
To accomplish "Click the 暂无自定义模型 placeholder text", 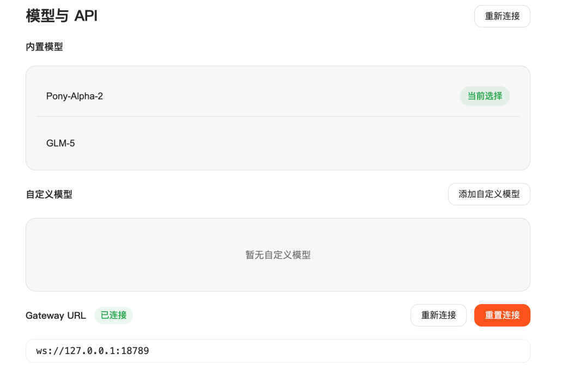I will [278, 255].
